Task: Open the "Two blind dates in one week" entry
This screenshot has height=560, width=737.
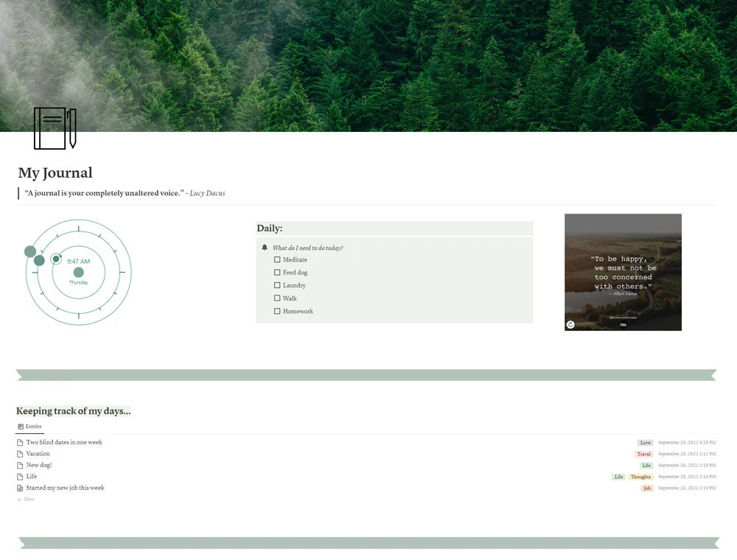Action: pyautogui.click(x=64, y=442)
